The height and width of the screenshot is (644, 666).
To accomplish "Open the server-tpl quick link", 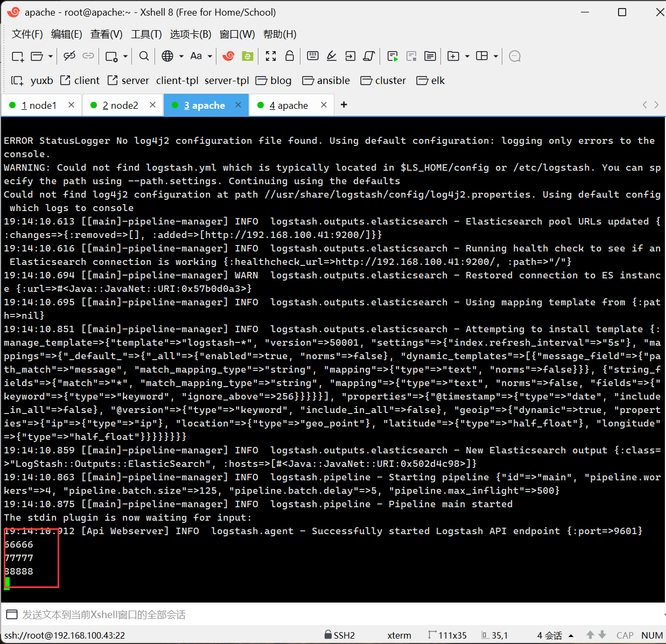I will coord(227,81).
